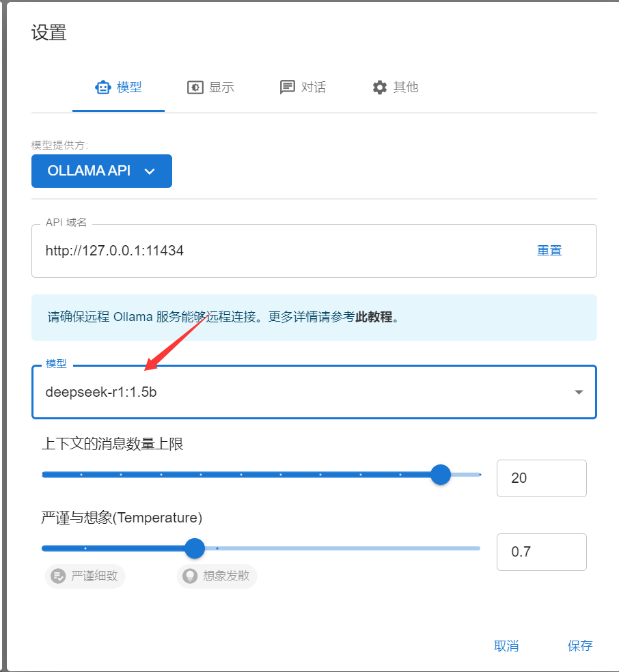Click the 重置 link to reset the API host
619x672 pixels.
point(549,250)
